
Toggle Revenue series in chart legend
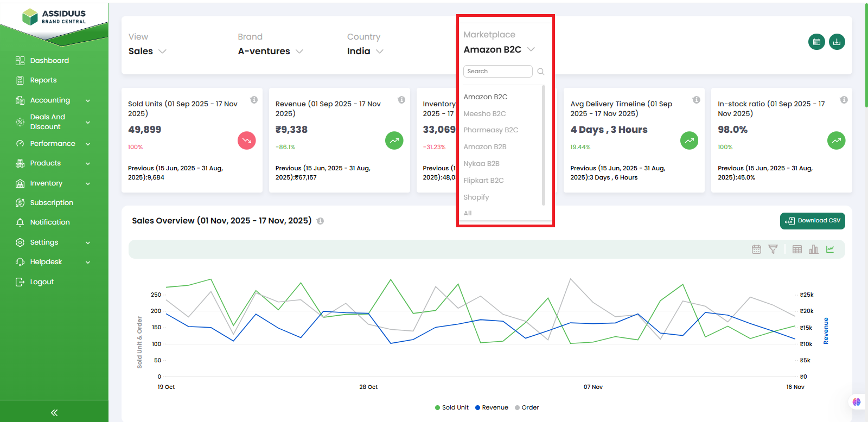tap(492, 408)
